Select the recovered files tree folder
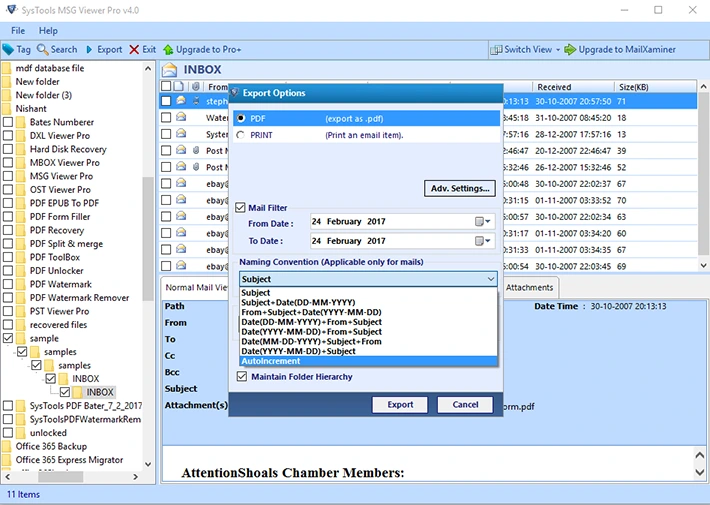This screenshot has width=710, height=505. tap(58, 325)
